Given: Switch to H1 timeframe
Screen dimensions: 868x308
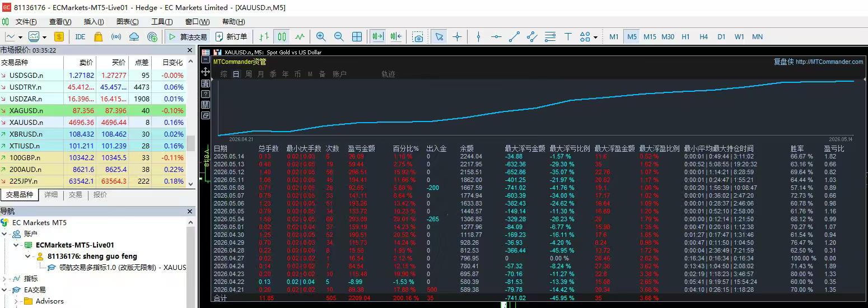Looking at the screenshot, I should [685, 37].
